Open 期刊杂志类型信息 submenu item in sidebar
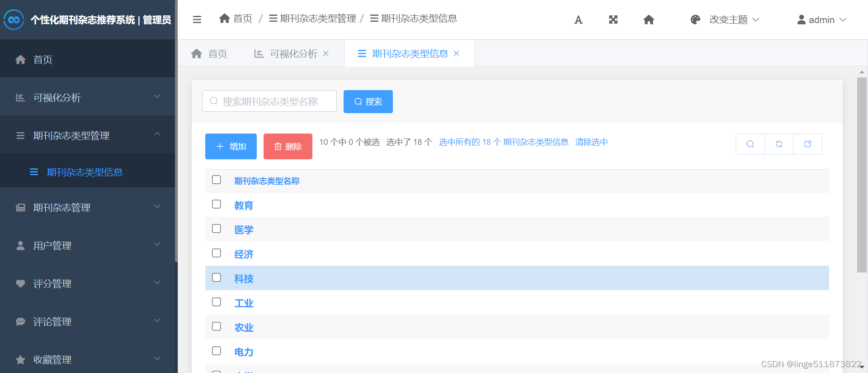 [x=87, y=172]
